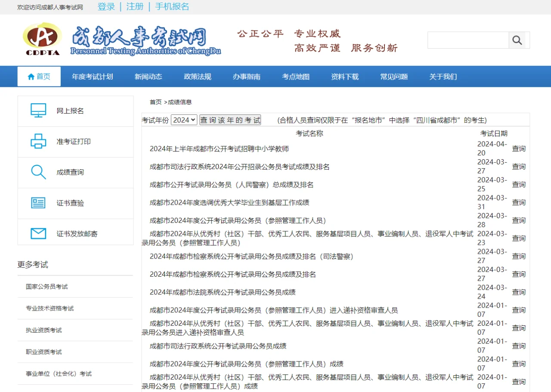Image resolution: width=551 pixels, height=392 pixels.
Task: Open 职业资质考试 link
Action: tap(44, 352)
